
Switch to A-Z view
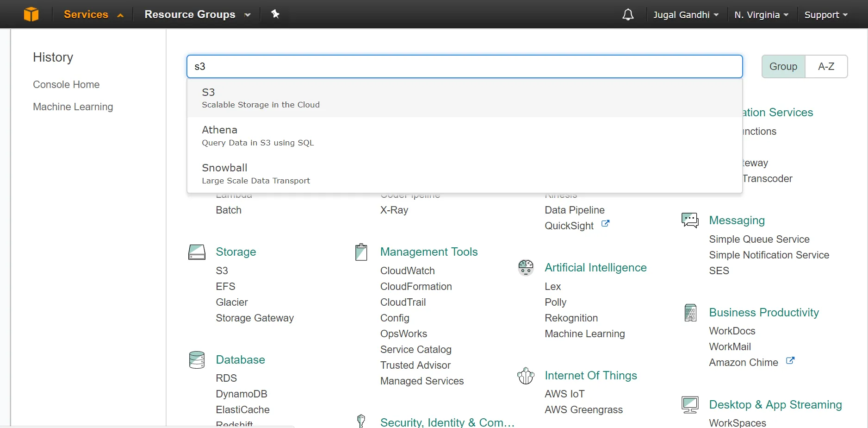[826, 67]
